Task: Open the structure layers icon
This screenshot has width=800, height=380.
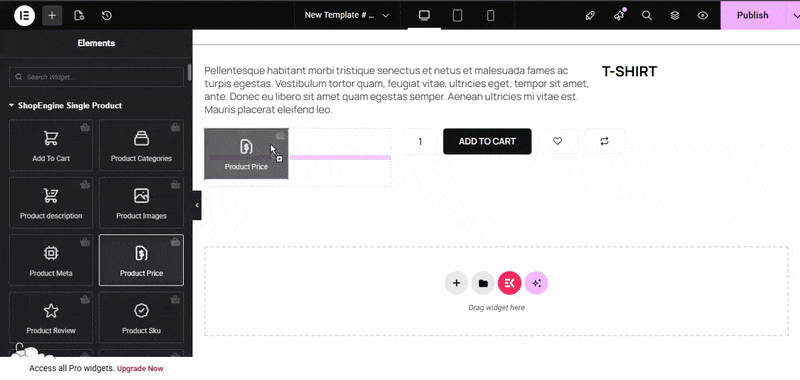Action: click(675, 15)
